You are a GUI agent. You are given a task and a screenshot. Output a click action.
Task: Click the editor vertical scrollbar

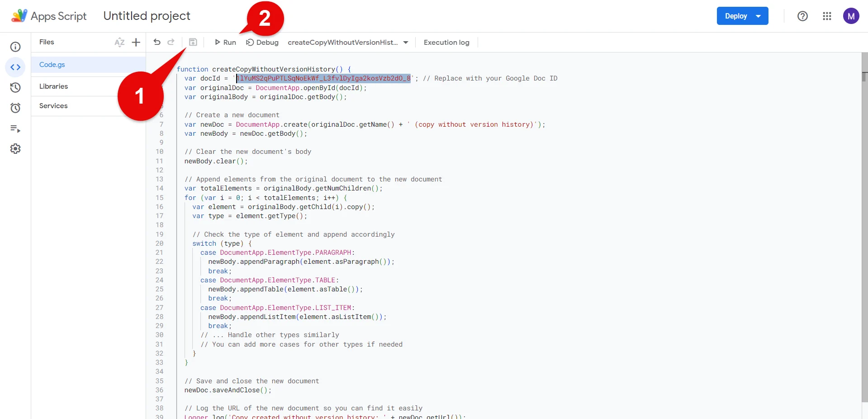[x=864, y=226]
